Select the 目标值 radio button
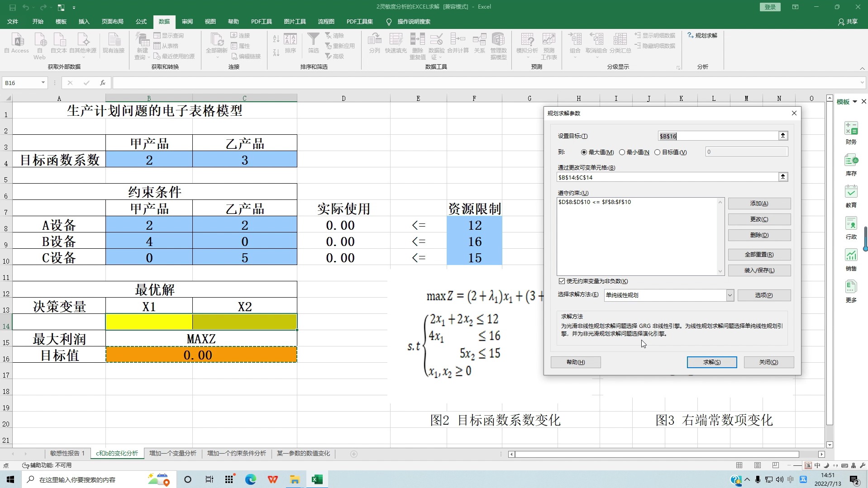The image size is (868, 488). click(x=658, y=152)
